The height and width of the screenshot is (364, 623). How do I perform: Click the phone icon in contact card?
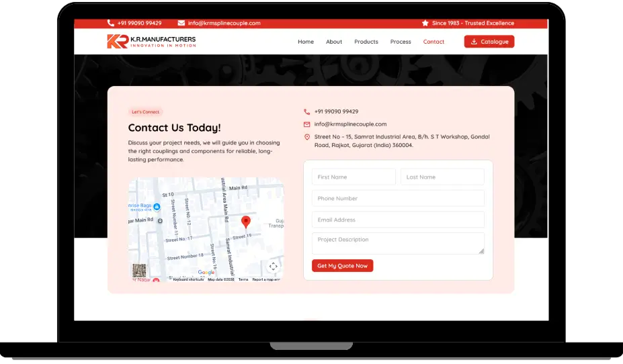pyautogui.click(x=306, y=111)
